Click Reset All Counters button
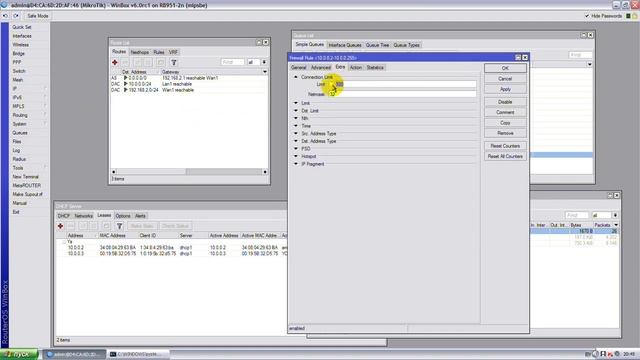 (x=505, y=156)
